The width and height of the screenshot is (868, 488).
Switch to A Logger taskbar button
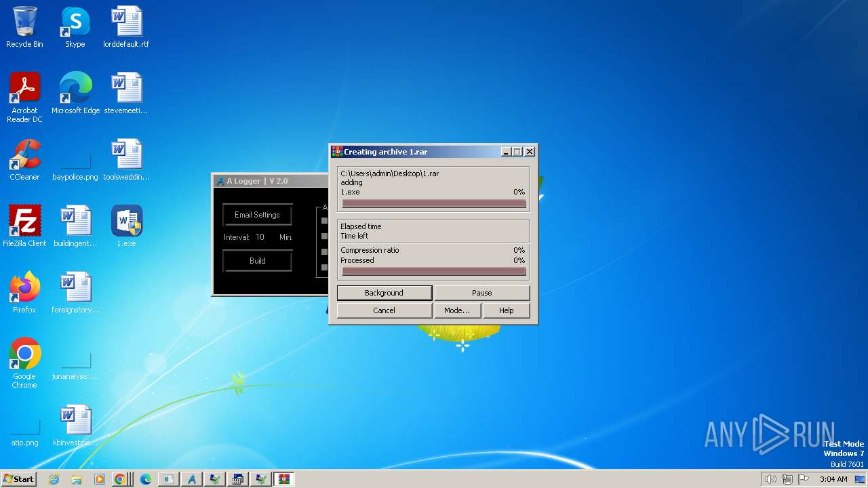pos(191,479)
